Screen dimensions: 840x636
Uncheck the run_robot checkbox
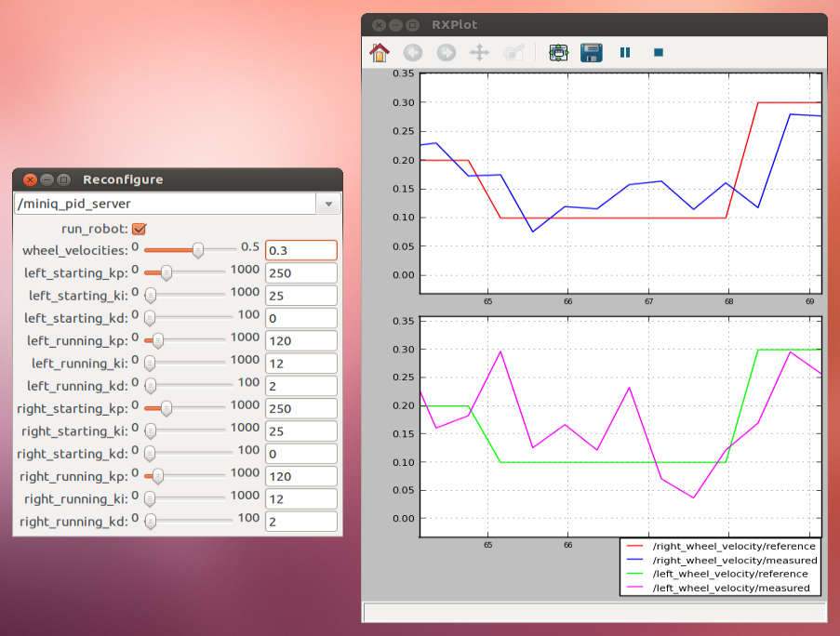click(140, 228)
